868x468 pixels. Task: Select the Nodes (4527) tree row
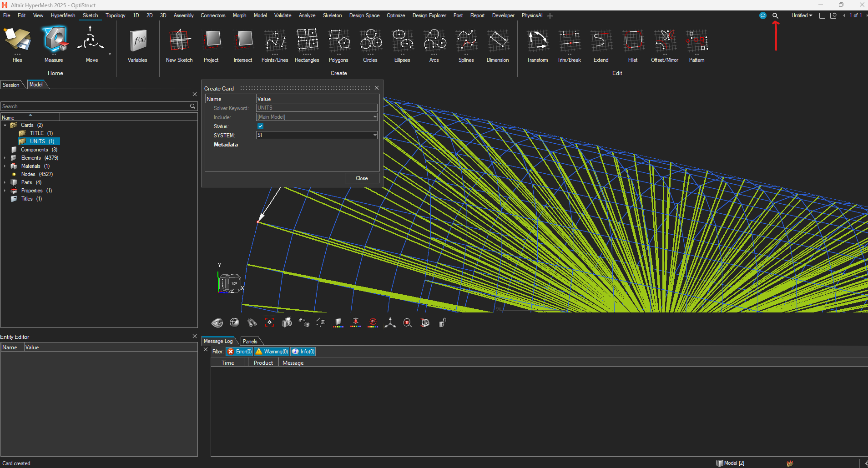(x=37, y=174)
